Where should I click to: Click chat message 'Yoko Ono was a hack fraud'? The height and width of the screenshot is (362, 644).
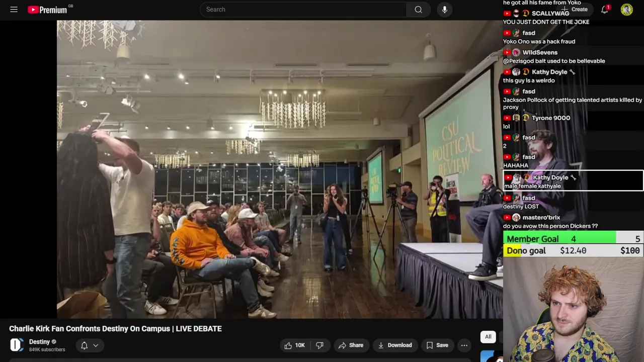point(539,42)
